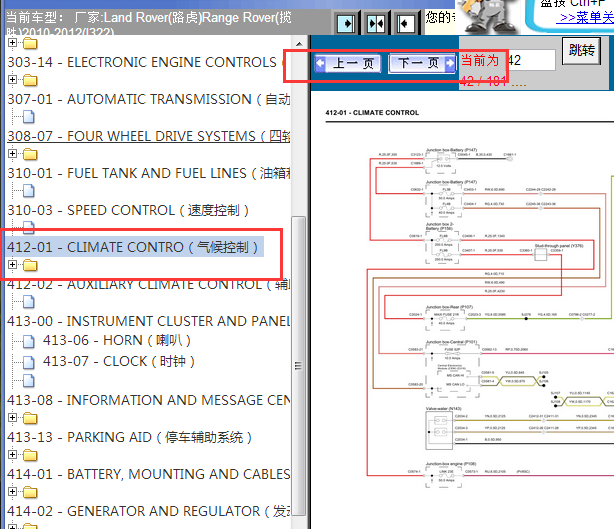
Task: Expand the plus box preceding 307-01 AUTOMATIC TRANSMISSION
Action: pos(13,79)
